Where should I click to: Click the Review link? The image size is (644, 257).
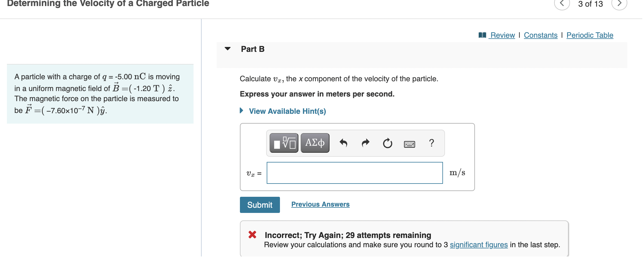coord(503,35)
